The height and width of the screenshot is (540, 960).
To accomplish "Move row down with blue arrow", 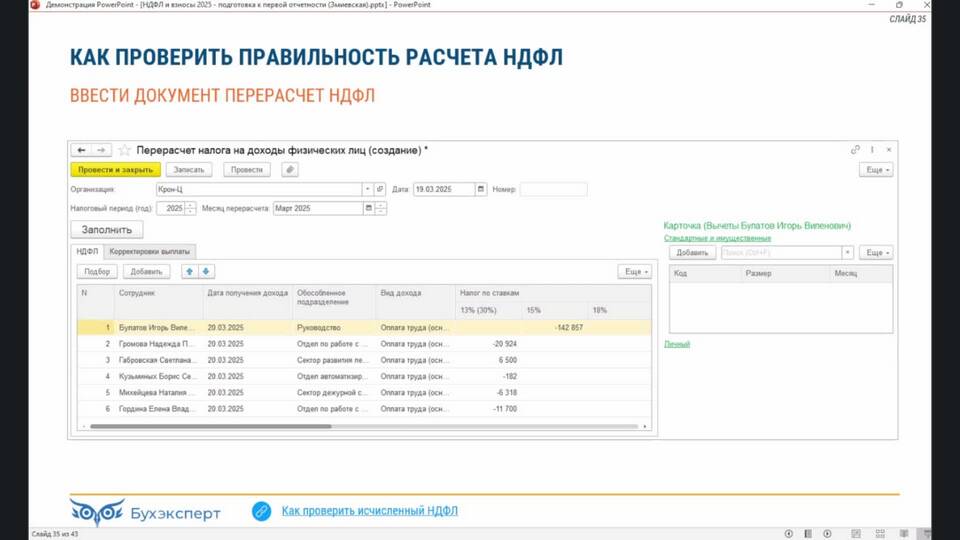I will click(206, 271).
